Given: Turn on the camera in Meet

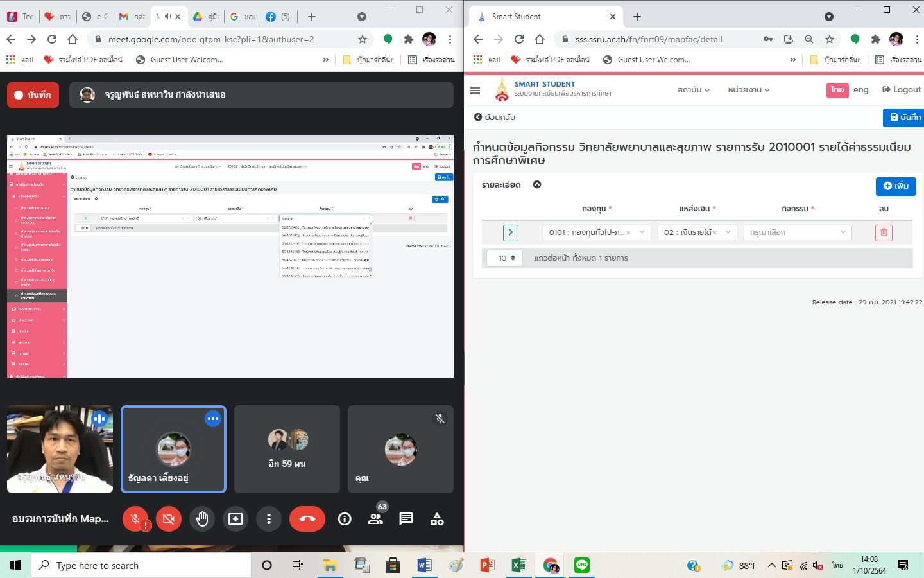Looking at the screenshot, I should click(x=169, y=519).
